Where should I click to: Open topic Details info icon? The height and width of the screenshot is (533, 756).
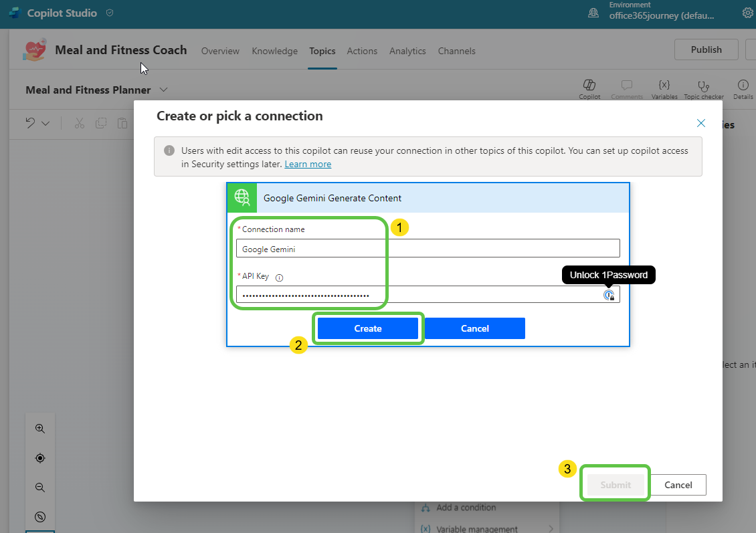tap(743, 86)
